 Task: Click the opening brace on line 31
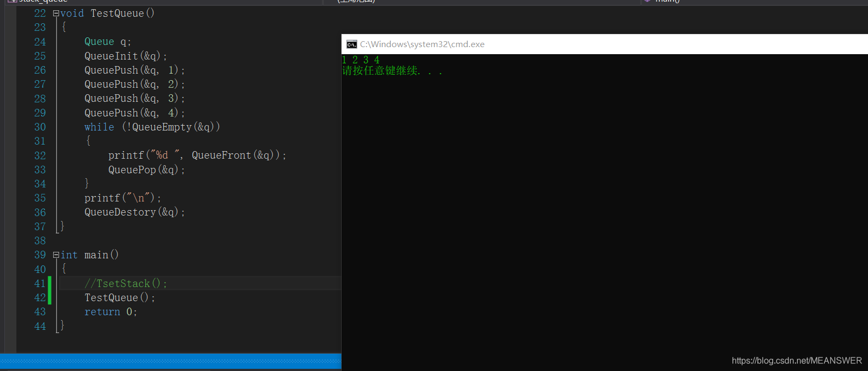pyautogui.click(x=88, y=141)
